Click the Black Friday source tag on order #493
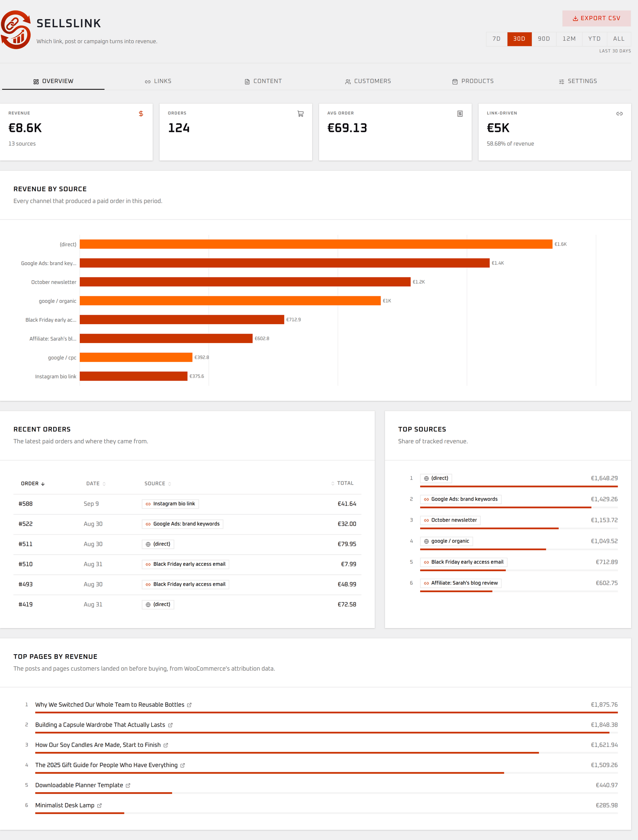638x840 pixels. [186, 584]
